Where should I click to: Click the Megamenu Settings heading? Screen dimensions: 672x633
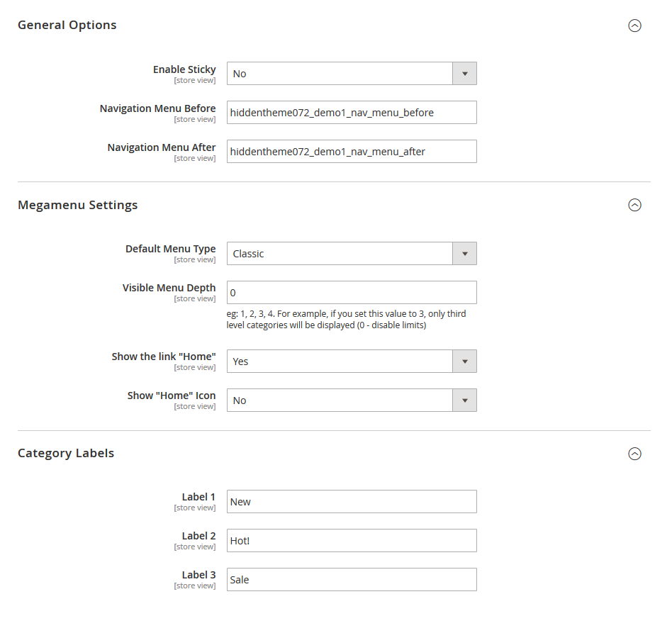point(77,205)
